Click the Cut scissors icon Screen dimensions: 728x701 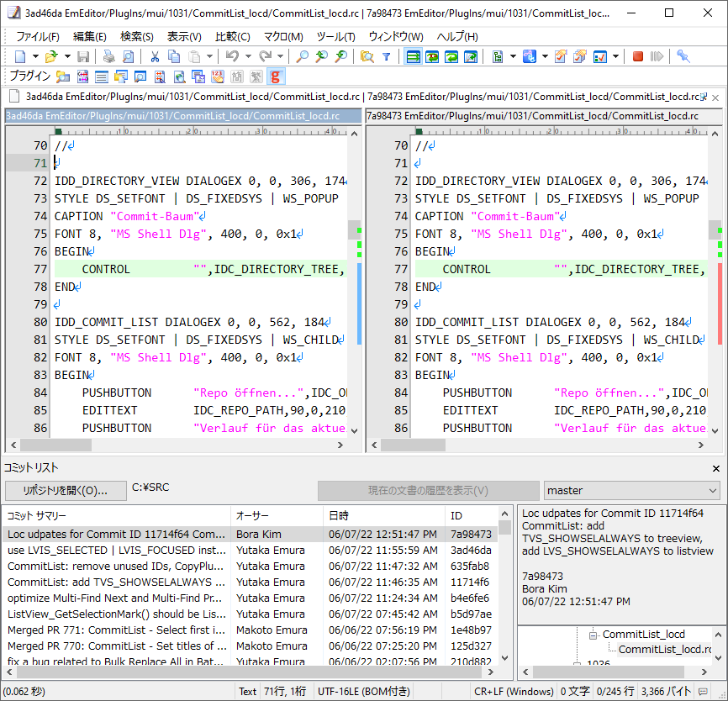coord(155,56)
